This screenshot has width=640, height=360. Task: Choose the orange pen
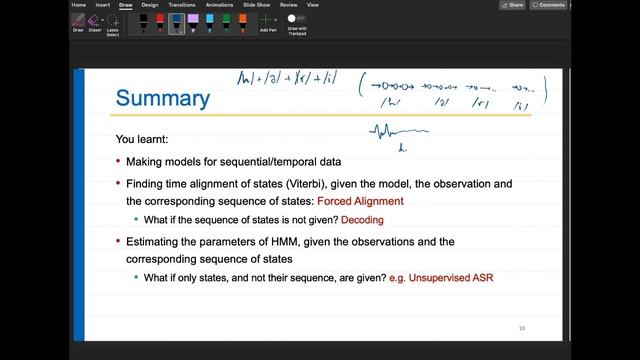243,23
